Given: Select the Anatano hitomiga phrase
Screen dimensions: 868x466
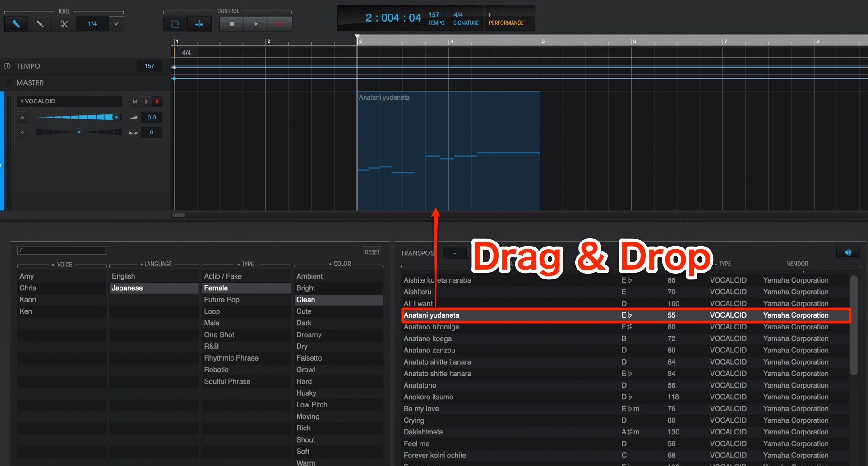Looking at the screenshot, I should coord(625,327).
